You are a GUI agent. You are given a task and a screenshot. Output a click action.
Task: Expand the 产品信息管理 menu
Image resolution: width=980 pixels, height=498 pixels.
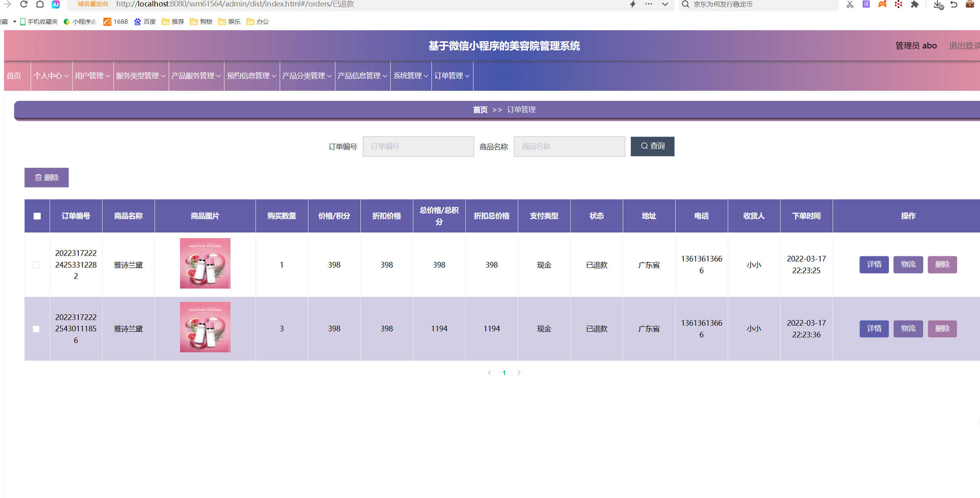[x=363, y=76]
